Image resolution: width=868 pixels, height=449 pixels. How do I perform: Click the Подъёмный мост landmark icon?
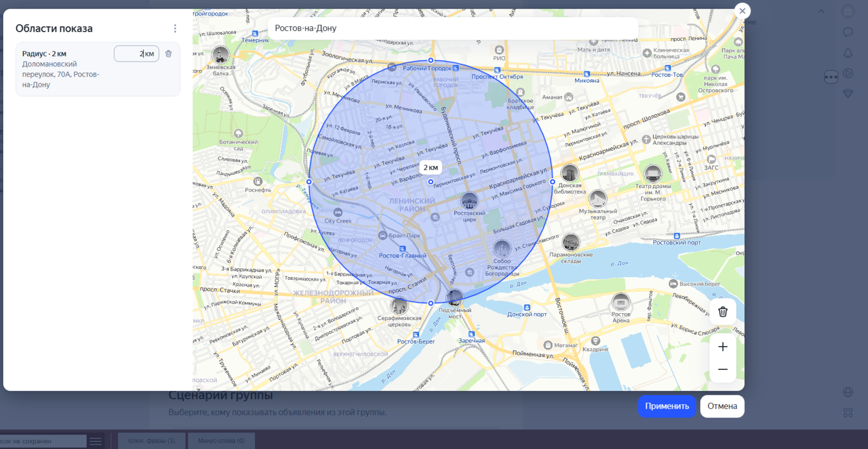[455, 298]
